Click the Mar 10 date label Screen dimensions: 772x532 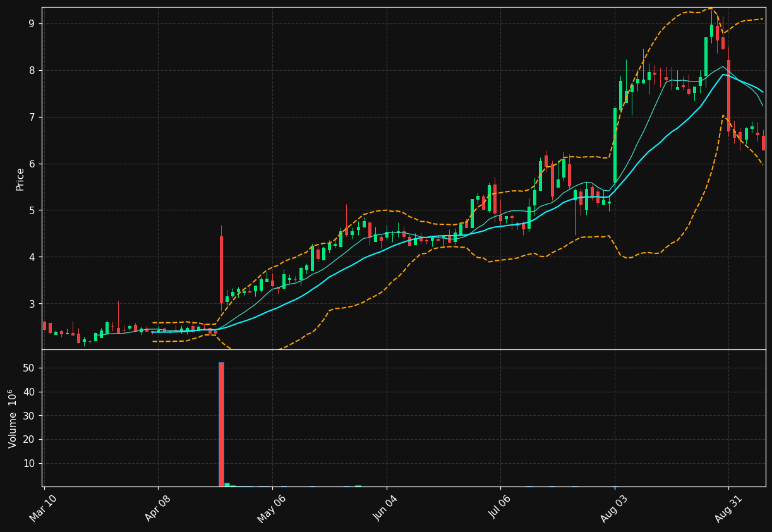(44, 508)
